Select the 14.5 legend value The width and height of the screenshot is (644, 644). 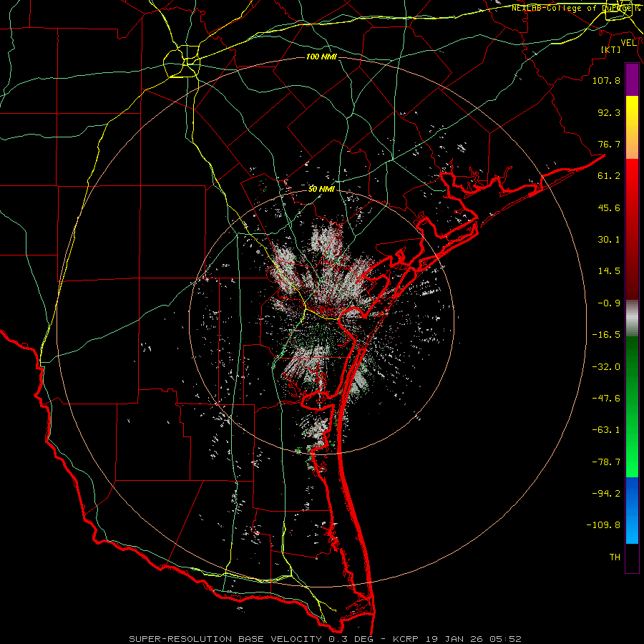pos(609,271)
